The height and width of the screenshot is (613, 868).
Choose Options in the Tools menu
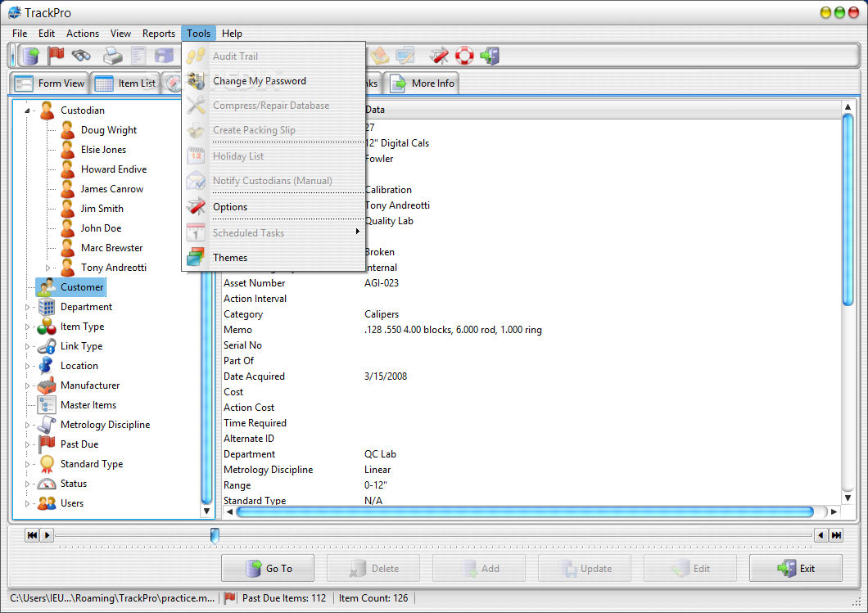[274, 207]
